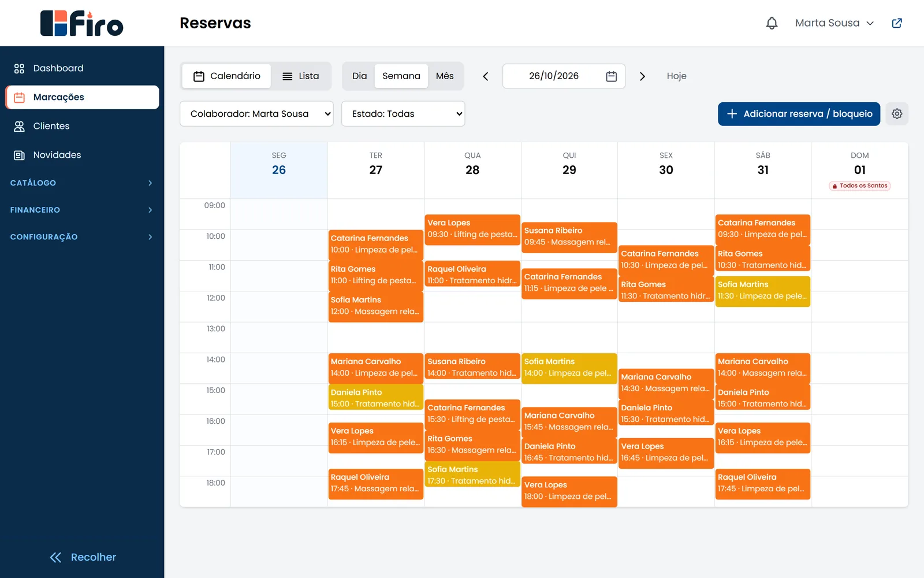Click the Firo logo
The width and height of the screenshot is (924, 578).
tap(82, 23)
